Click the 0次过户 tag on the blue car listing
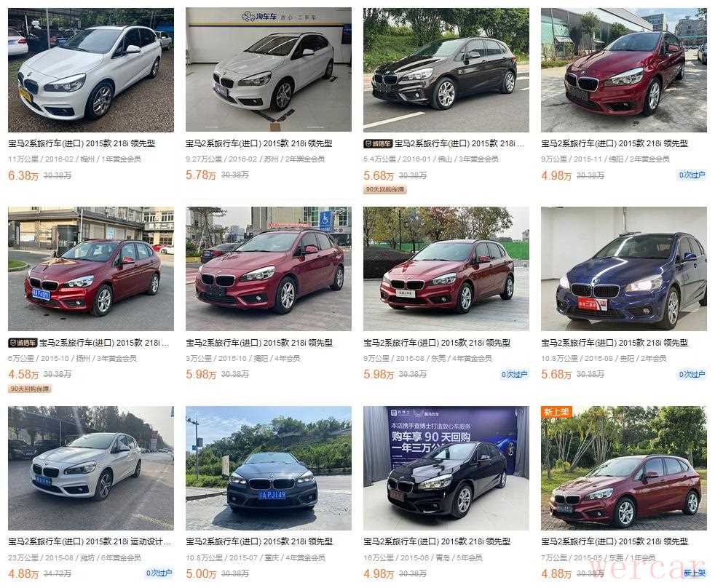This screenshot has height=588, width=715. 692,374
